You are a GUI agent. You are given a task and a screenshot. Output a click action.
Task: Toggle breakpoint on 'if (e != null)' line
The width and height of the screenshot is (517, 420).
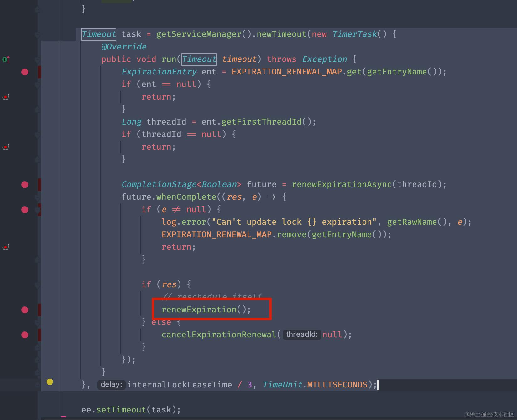tap(25, 210)
